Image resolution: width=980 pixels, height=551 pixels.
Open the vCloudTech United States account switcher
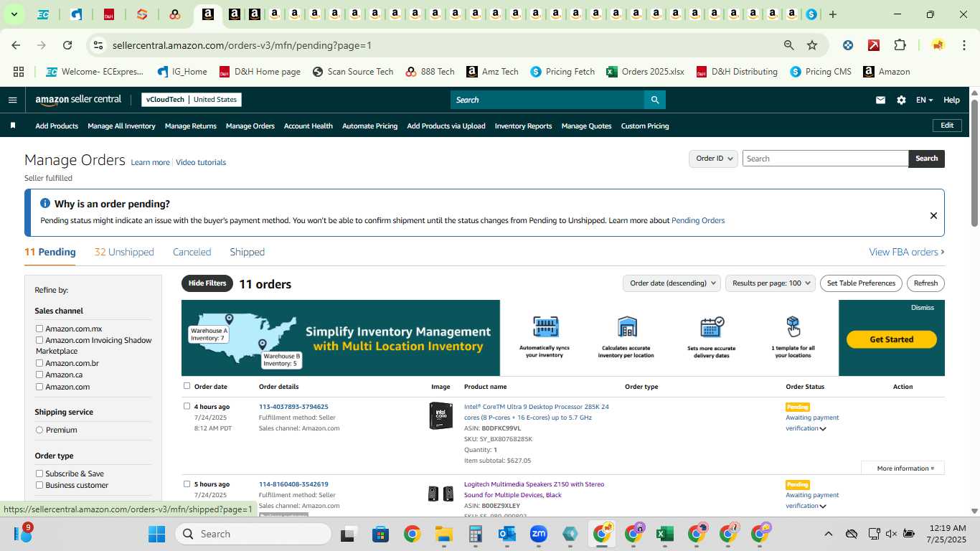click(x=192, y=100)
